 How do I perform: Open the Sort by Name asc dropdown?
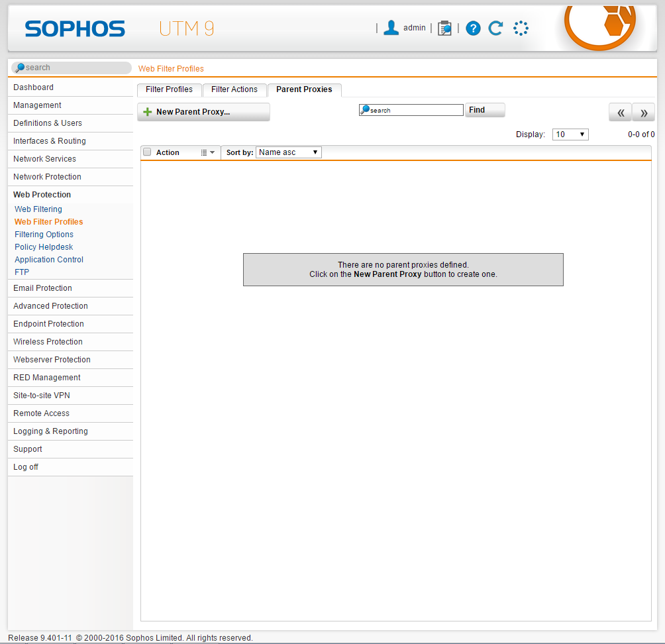click(x=288, y=152)
